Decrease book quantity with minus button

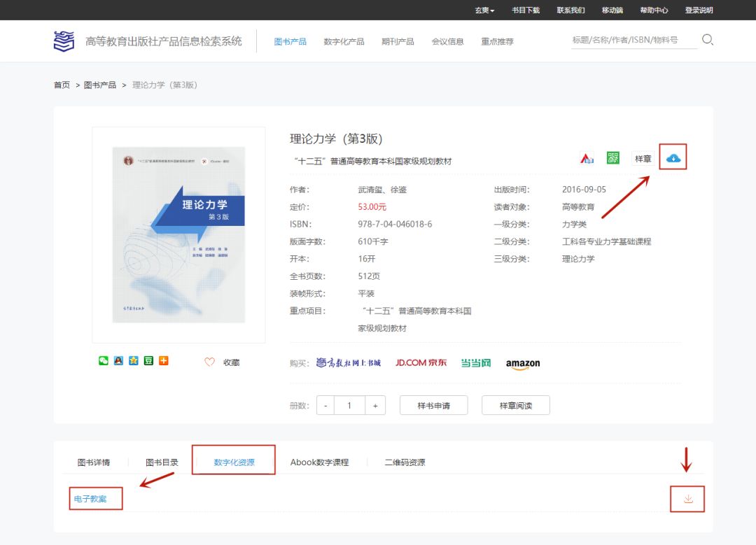[325, 406]
